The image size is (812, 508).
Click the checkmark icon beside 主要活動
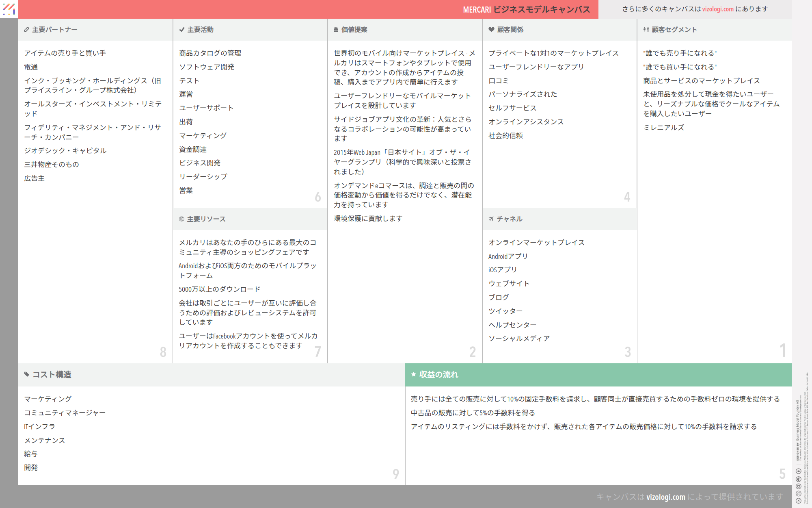181,30
